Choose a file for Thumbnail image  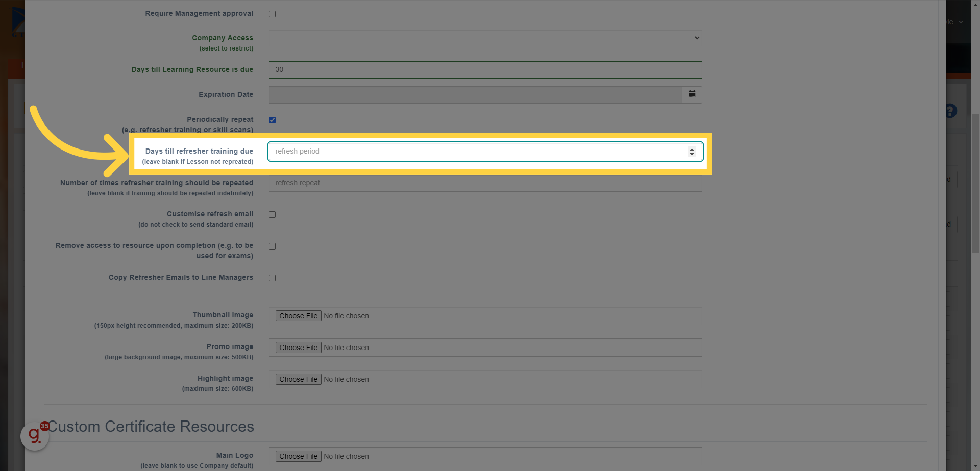[x=299, y=316]
